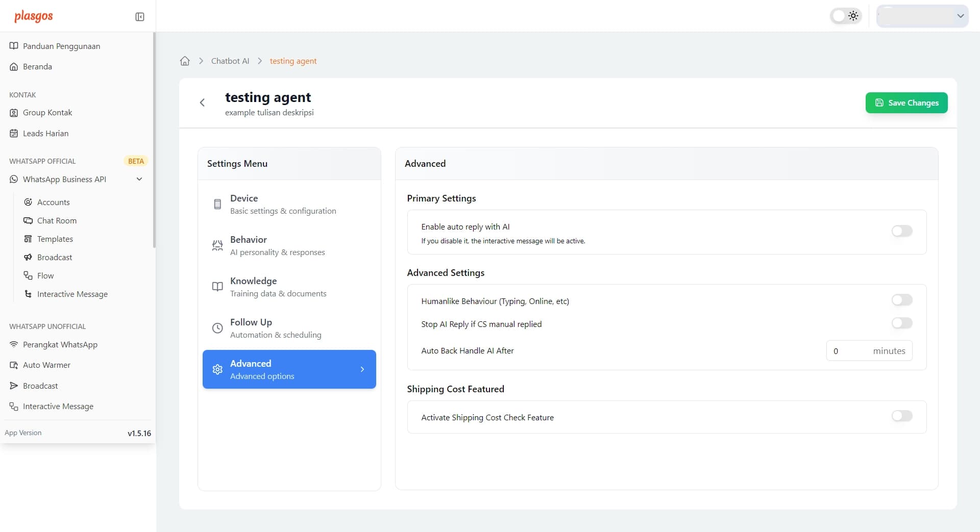Select Perangkat WhatsApp in sidebar
This screenshot has width=980, height=532.
point(60,344)
